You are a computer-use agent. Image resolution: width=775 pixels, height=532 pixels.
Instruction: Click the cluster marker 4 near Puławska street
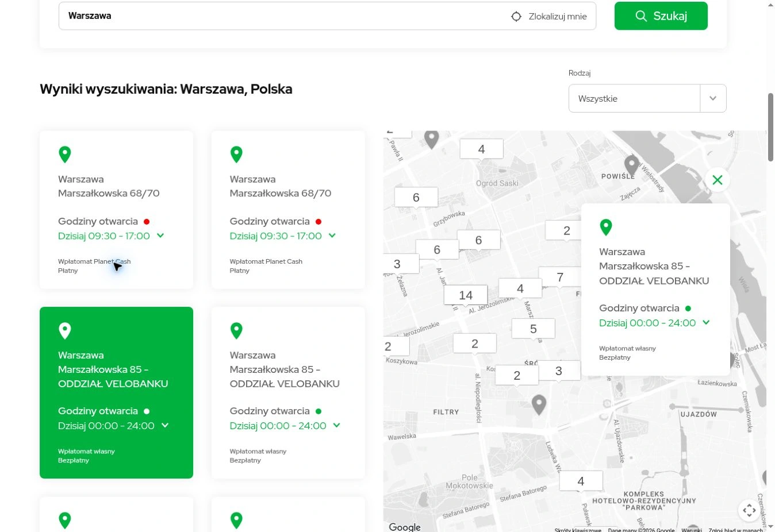click(x=581, y=481)
